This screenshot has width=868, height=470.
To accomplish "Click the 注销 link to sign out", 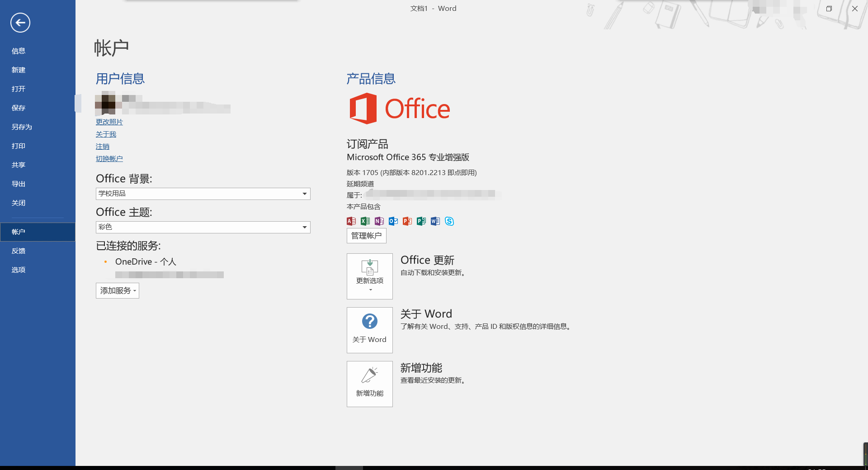I will click(103, 147).
